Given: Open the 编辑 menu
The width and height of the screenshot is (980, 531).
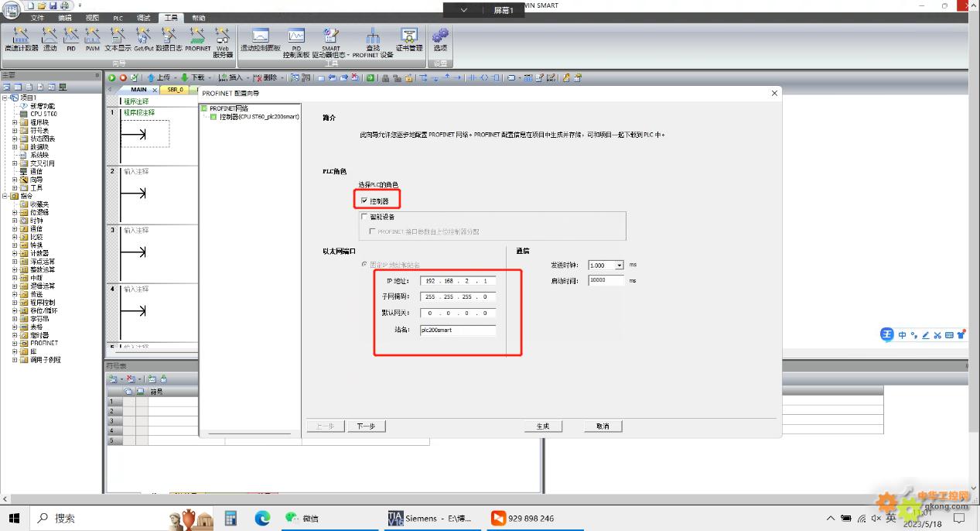Looking at the screenshot, I should click(x=65, y=18).
